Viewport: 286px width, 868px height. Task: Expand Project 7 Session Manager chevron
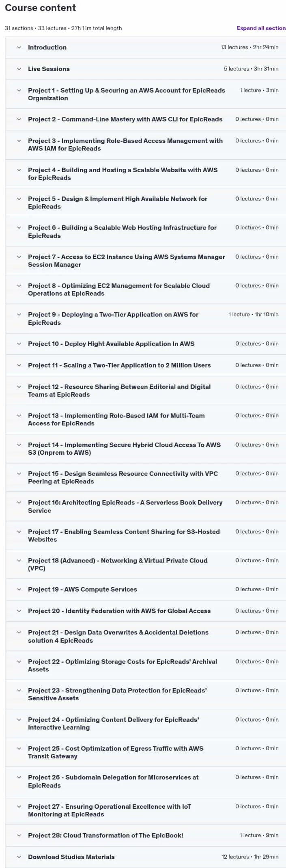(19, 257)
